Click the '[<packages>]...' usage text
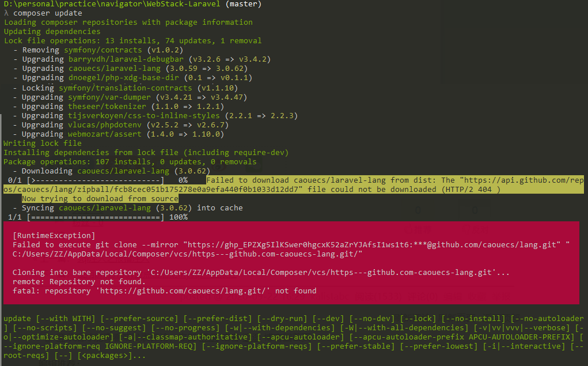The width and height of the screenshot is (588, 366). [111, 356]
